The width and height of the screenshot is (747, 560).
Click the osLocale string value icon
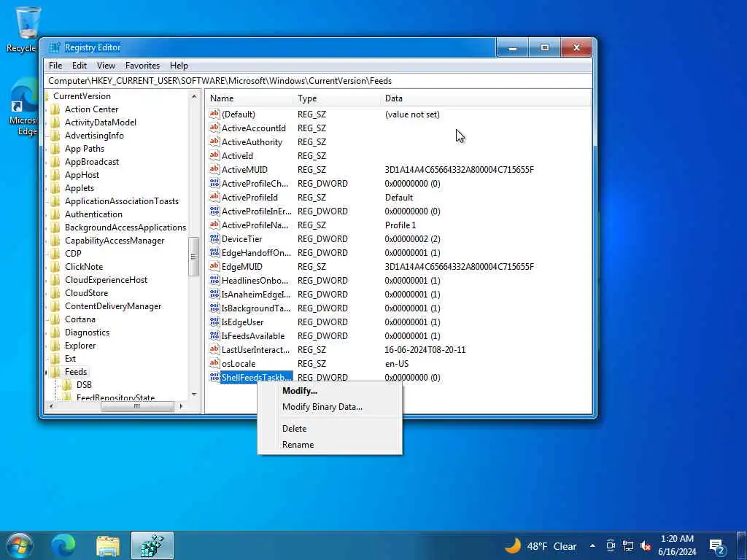[214, 363]
